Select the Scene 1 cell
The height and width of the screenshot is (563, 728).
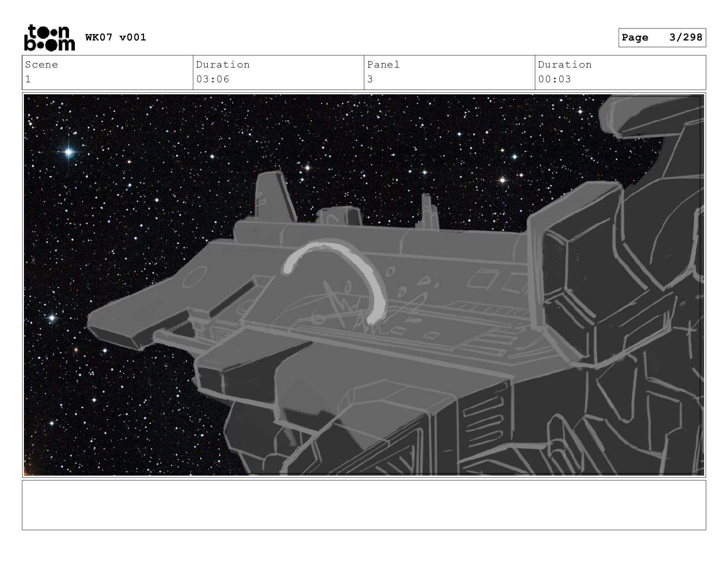(108, 73)
